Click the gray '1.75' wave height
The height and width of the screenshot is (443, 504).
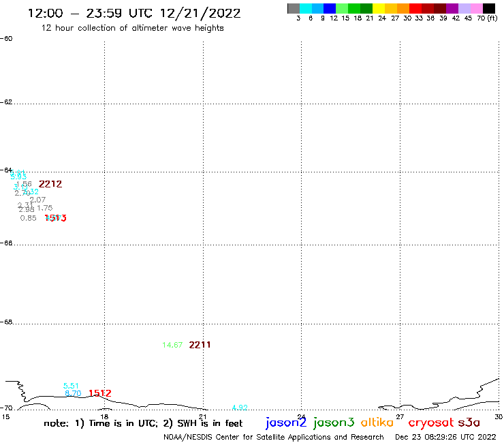[x=45, y=208]
